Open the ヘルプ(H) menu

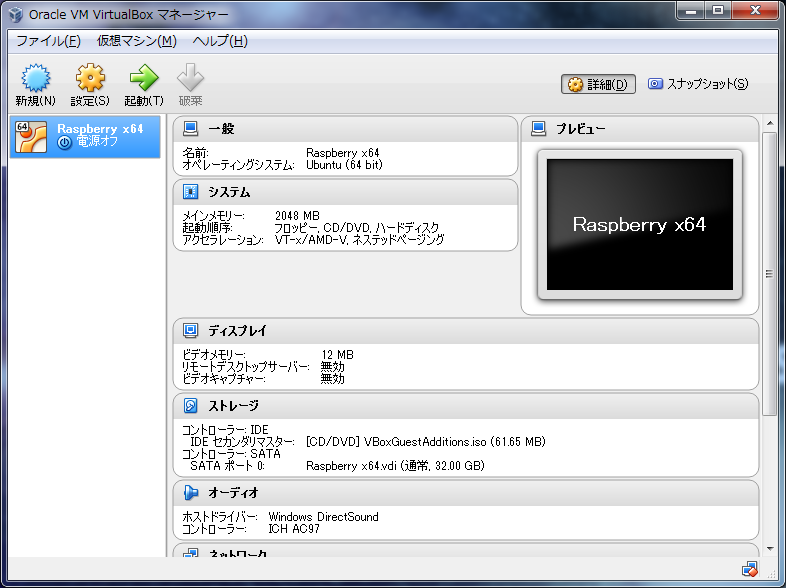coord(219,41)
